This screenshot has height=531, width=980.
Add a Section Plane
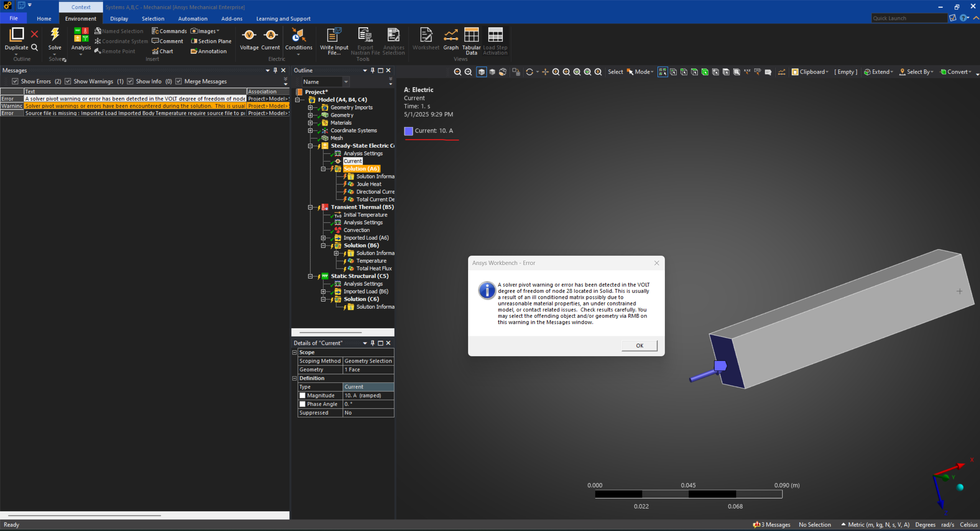(x=211, y=41)
